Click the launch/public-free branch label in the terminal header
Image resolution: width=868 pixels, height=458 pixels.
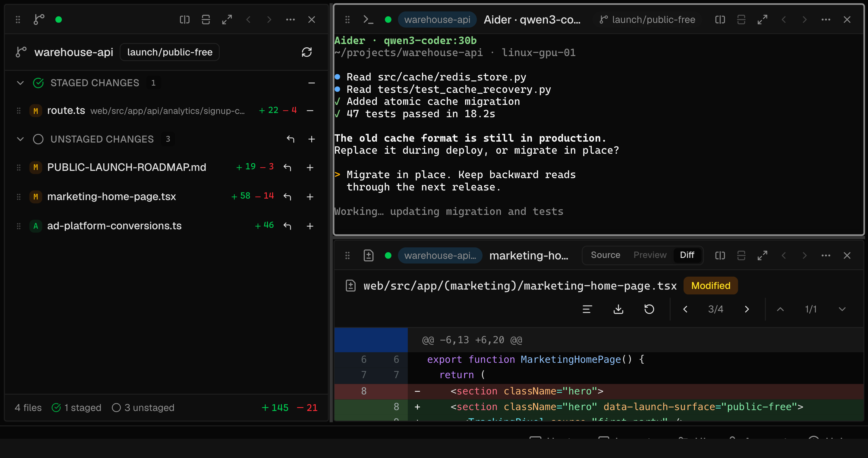(x=647, y=20)
